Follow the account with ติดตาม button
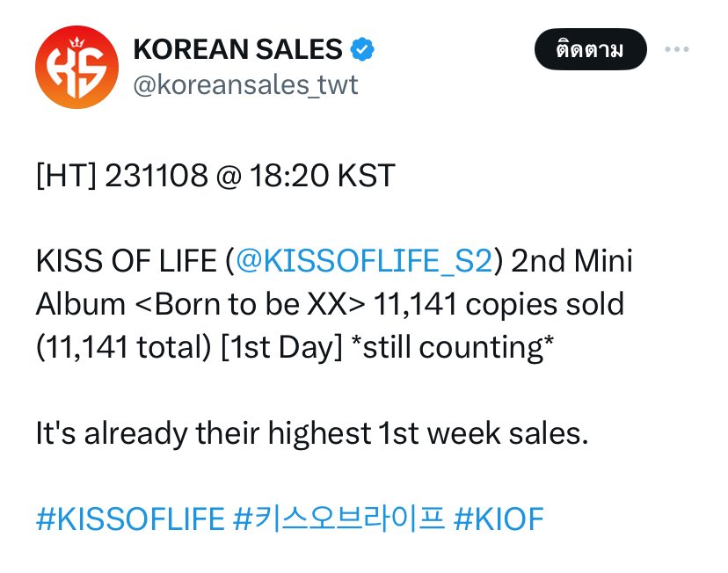This screenshot has width=728, height=573. coord(591,49)
